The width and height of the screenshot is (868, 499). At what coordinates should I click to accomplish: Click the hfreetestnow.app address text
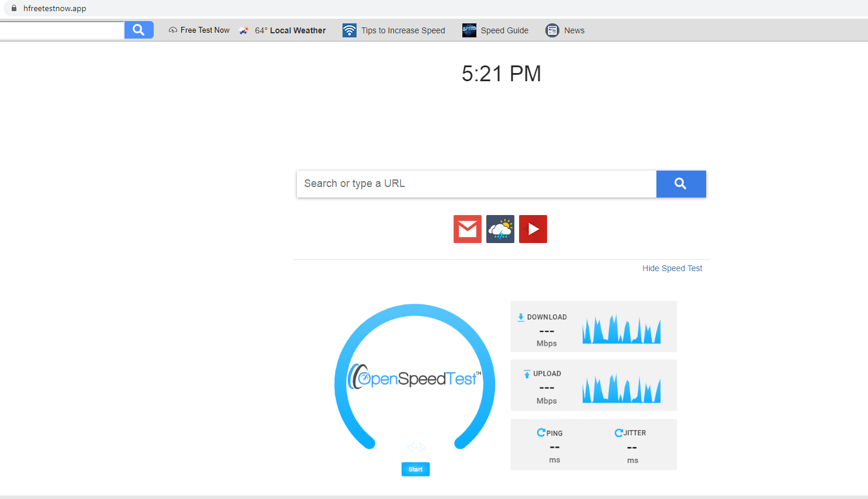coord(55,8)
